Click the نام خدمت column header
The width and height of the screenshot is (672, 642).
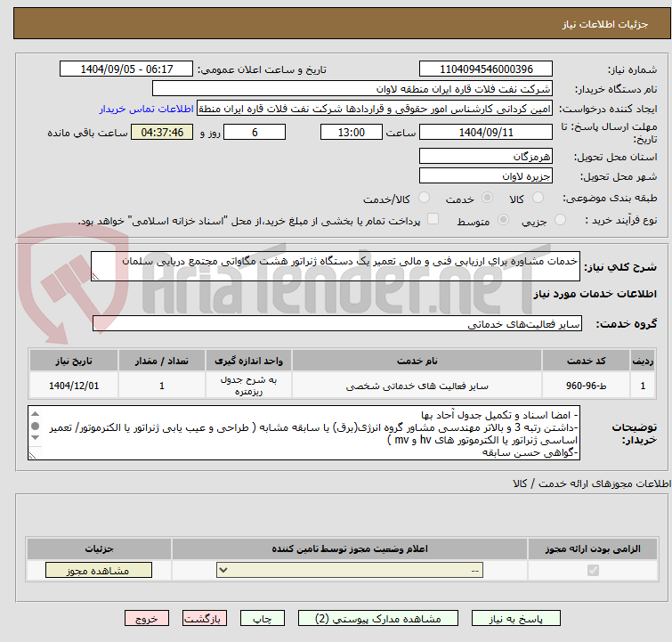pos(417,361)
